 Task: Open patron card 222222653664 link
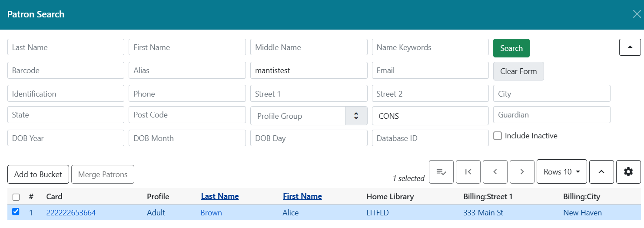pyautogui.click(x=71, y=213)
